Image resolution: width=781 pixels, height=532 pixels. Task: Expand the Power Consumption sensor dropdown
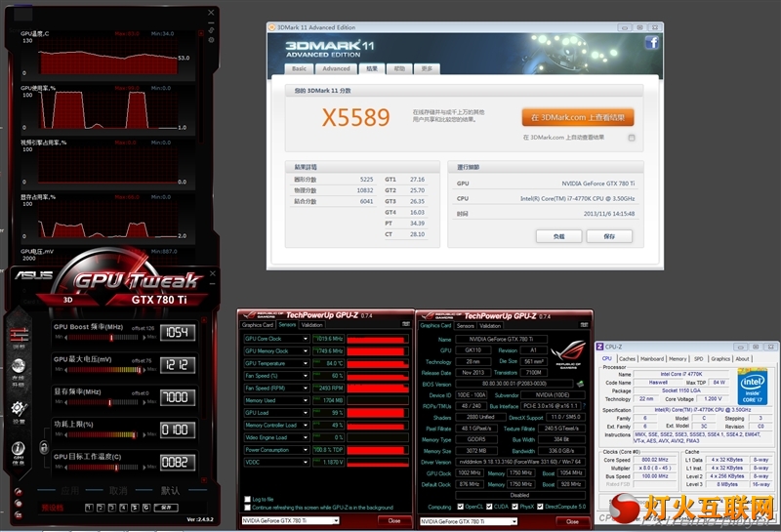coord(305,450)
